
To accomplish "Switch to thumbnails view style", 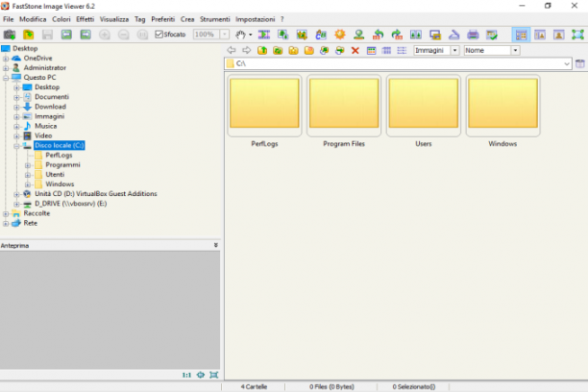I will (371, 50).
